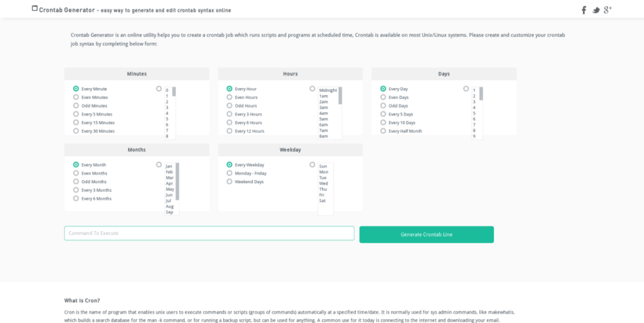This screenshot has height=323, width=644.
Task: Enable the custom minutes list radio button
Action: point(158,89)
